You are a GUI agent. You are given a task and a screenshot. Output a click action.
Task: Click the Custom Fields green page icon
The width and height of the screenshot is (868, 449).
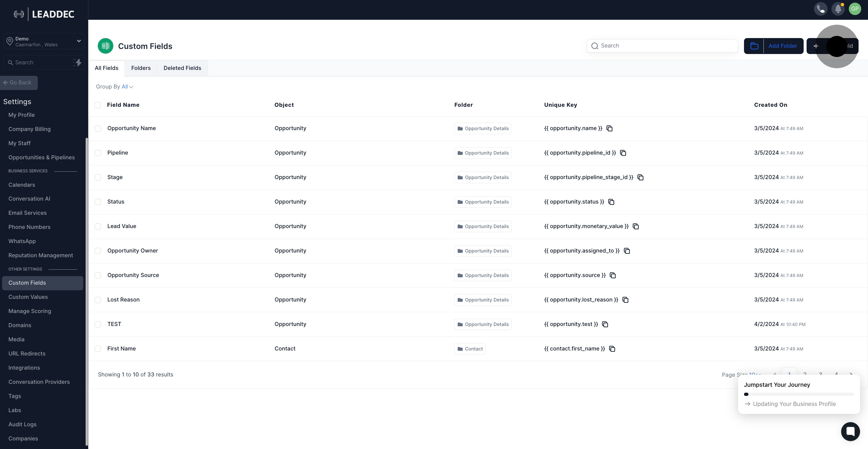(105, 46)
